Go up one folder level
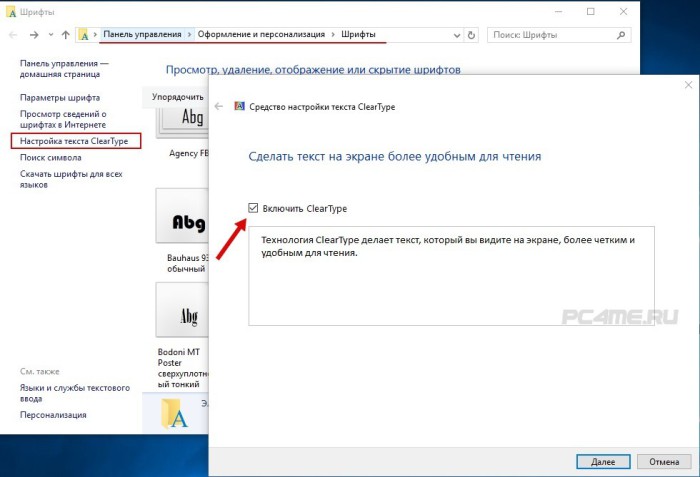Viewport: 700px width, 477px height. coord(66,35)
